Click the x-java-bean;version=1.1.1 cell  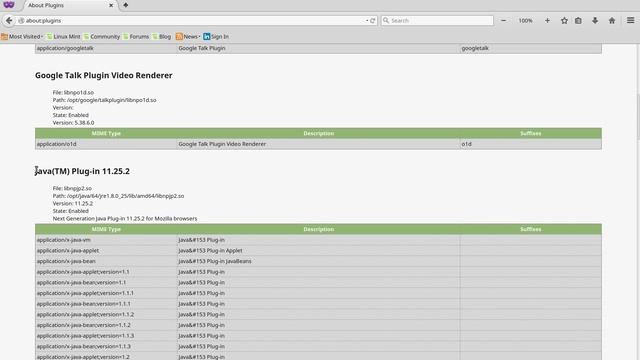(106, 304)
